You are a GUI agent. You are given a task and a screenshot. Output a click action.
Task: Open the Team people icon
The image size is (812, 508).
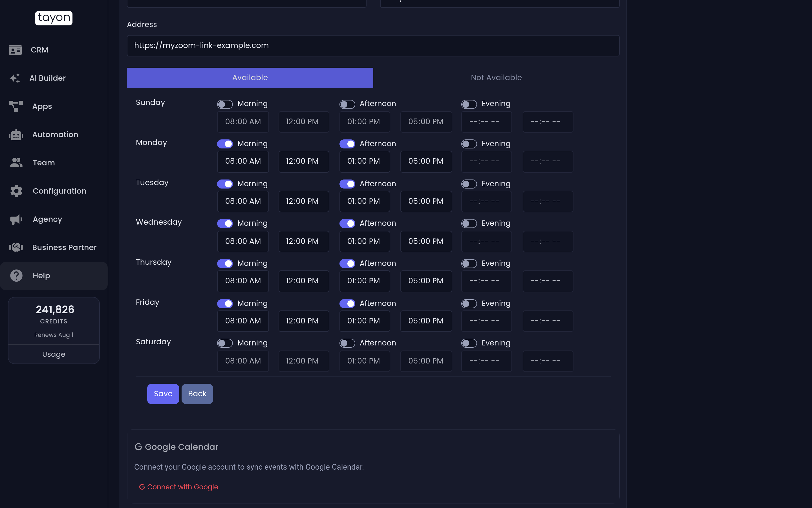click(x=16, y=163)
